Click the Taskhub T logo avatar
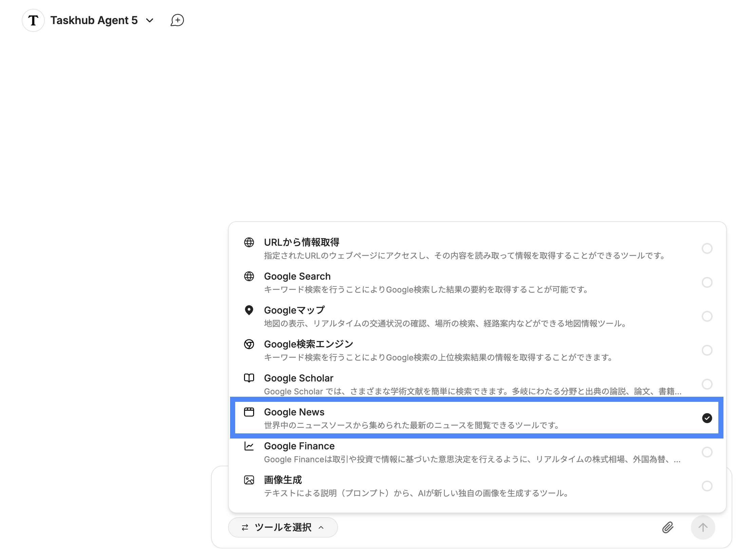Image resolution: width=754 pixels, height=560 pixels. click(x=33, y=20)
